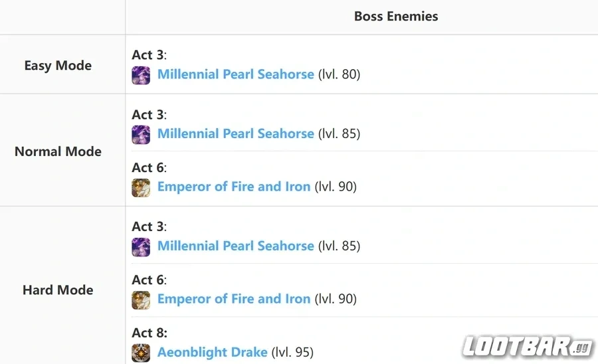This screenshot has height=364, width=598.
Task: Click the Act 8 label in Hard Mode
Action: 149,333
